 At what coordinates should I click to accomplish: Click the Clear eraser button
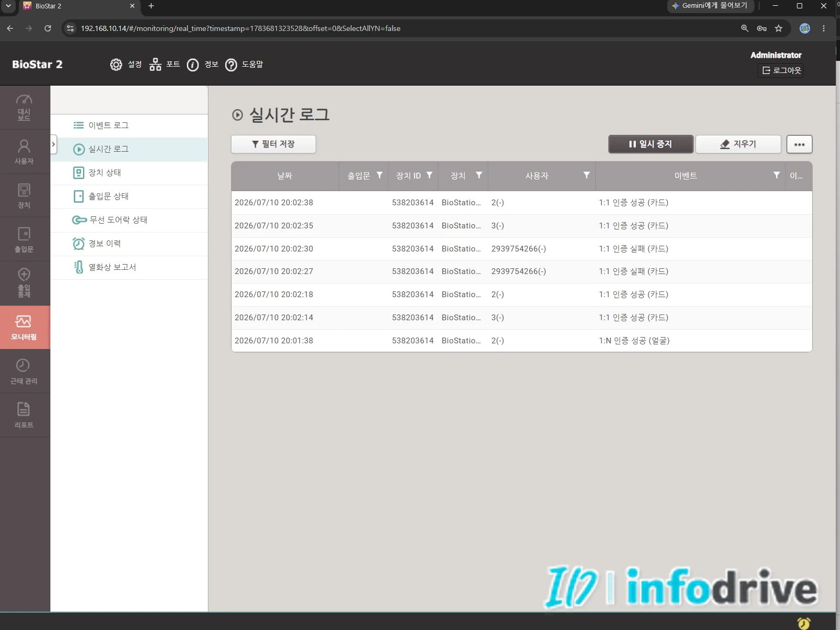click(738, 144)
